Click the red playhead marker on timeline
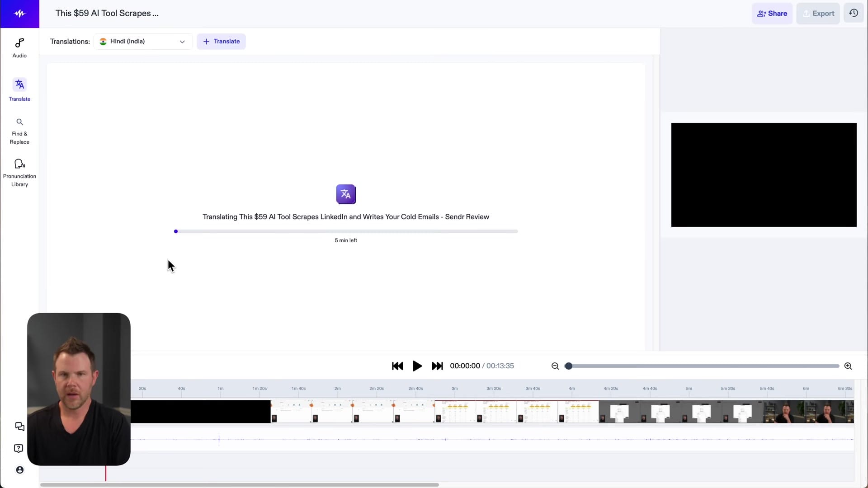The height and width of the screenshot is (488, 868). [x=106, y=474]
